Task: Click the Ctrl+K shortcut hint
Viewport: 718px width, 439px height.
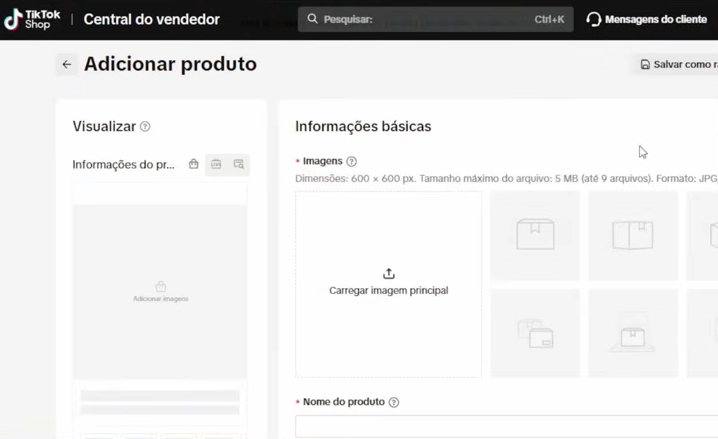Action: (x=549, y=19)
